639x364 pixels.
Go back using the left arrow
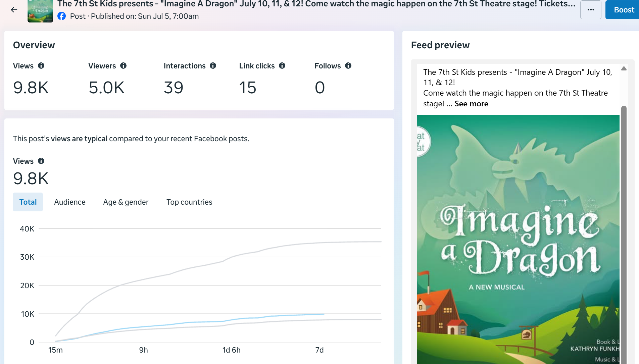point(14,10)
